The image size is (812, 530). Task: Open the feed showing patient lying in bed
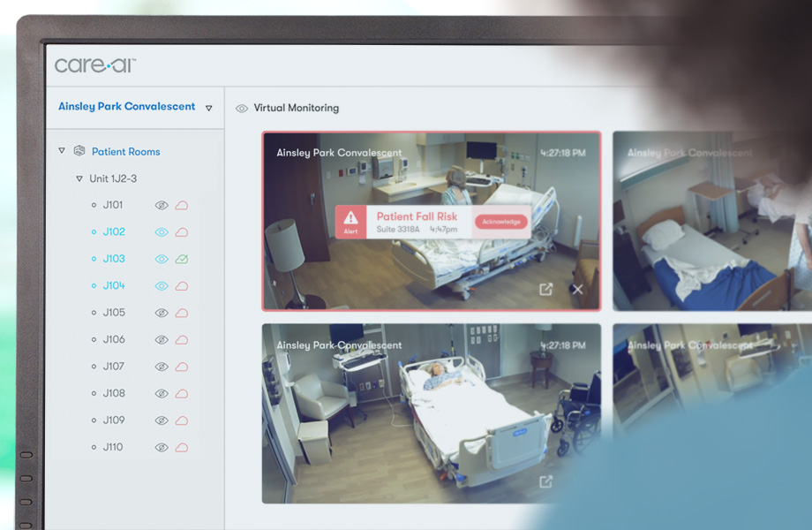click(432, 413)
